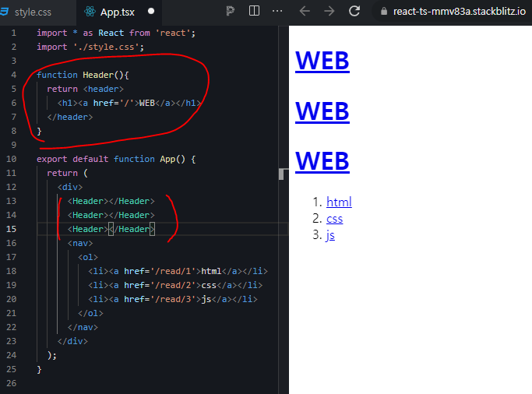Switch to the style.css tab

pyautogui.click(x=33, y=12)
